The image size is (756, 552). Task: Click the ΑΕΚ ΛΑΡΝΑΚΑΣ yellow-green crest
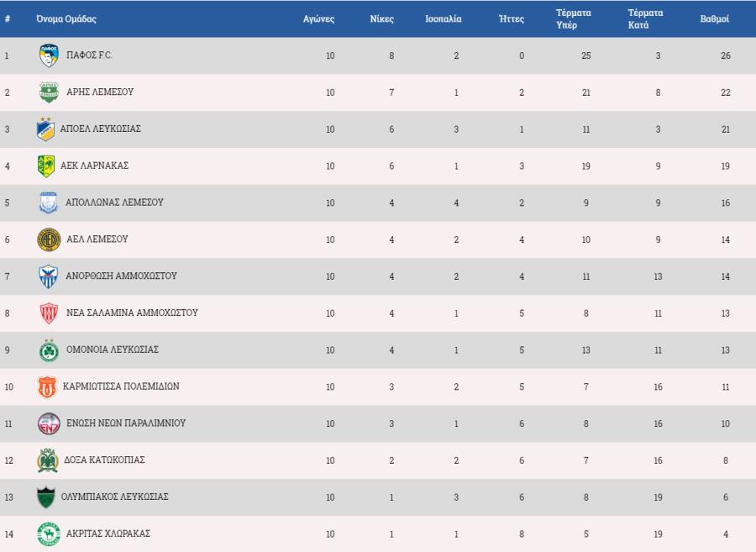tap(46, 166)
